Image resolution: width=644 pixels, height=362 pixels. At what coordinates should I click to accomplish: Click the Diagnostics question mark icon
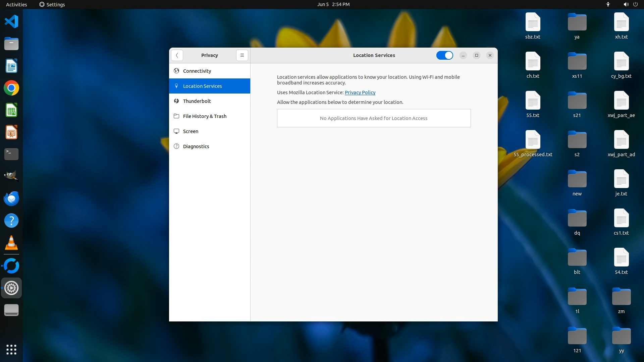tap(176, 146)
